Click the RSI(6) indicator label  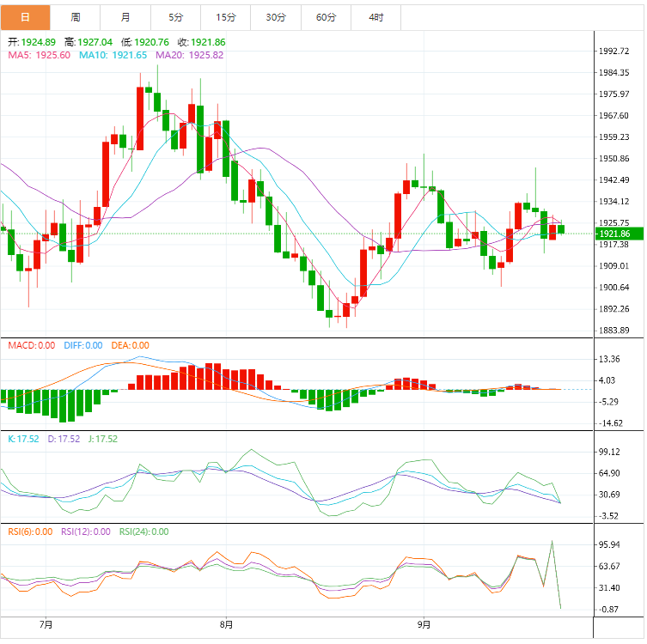point(30,532)
